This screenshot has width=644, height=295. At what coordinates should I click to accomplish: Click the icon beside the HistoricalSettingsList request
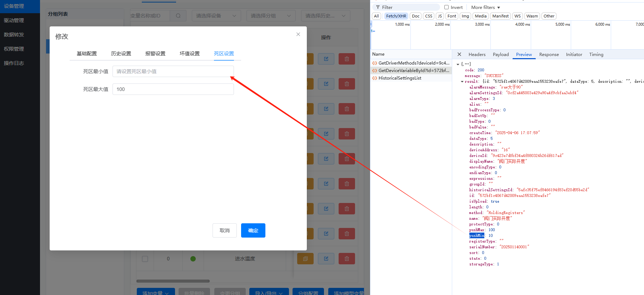click(375, 78)
